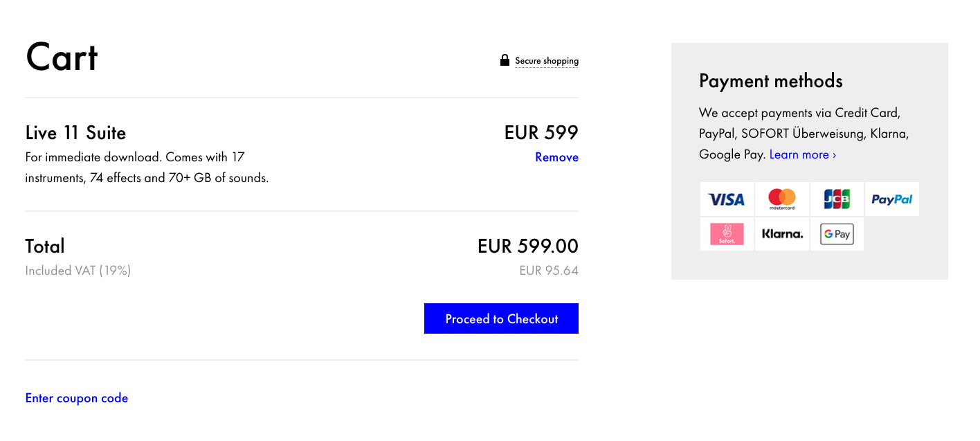Open the Secure shopping link
The height and width of the screenshot is (441, 980).
coord(547,61)
